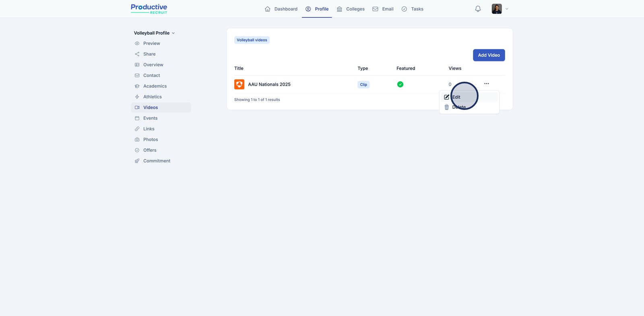Click the Volleyball videos tag
Image resolution: width=644 pixels, height=316 pixels.
pyautogui.click(x=252, y=40)
